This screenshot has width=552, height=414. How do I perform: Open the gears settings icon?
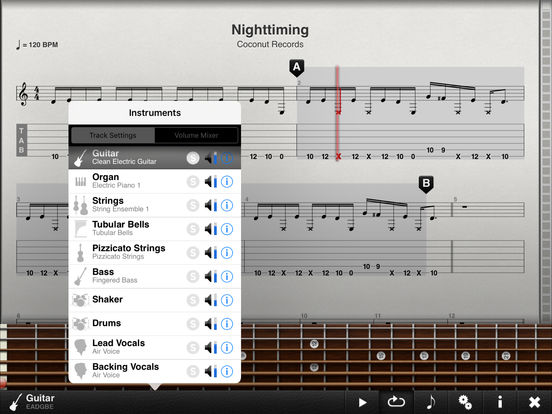pyautogui.click(x=465, y=402)
